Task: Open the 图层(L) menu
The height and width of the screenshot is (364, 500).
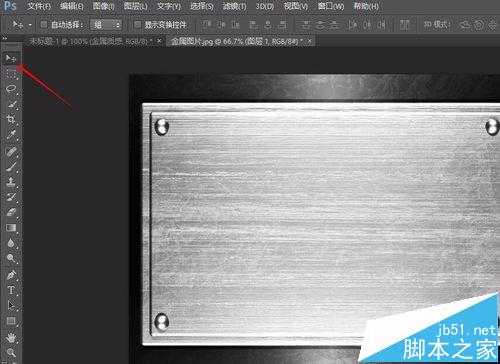Action: (135, 6)
